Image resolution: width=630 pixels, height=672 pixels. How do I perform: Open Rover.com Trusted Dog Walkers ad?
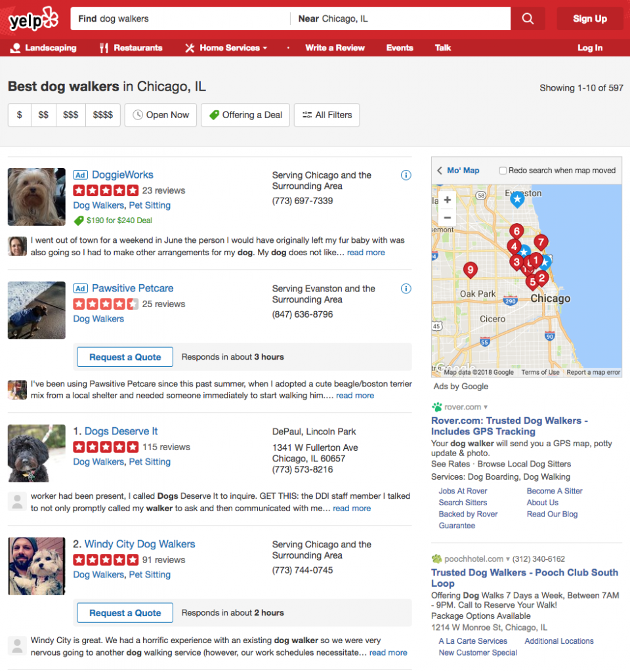[x=509, y=426]
